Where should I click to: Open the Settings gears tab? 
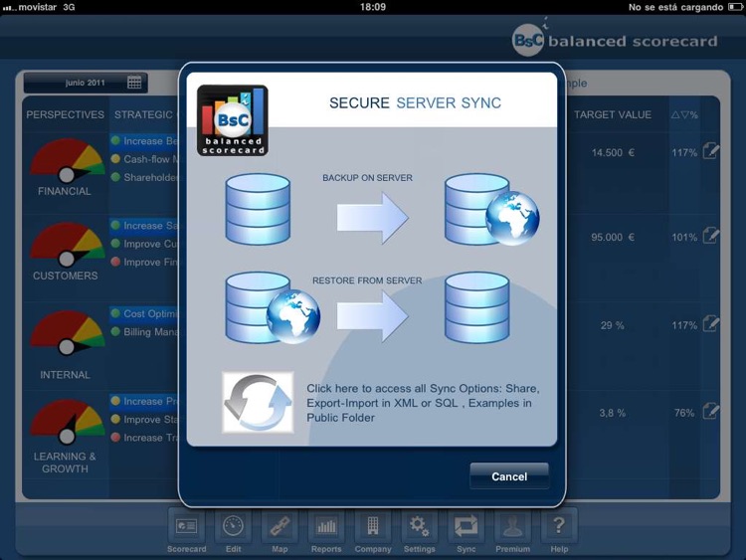click(419, 532)
